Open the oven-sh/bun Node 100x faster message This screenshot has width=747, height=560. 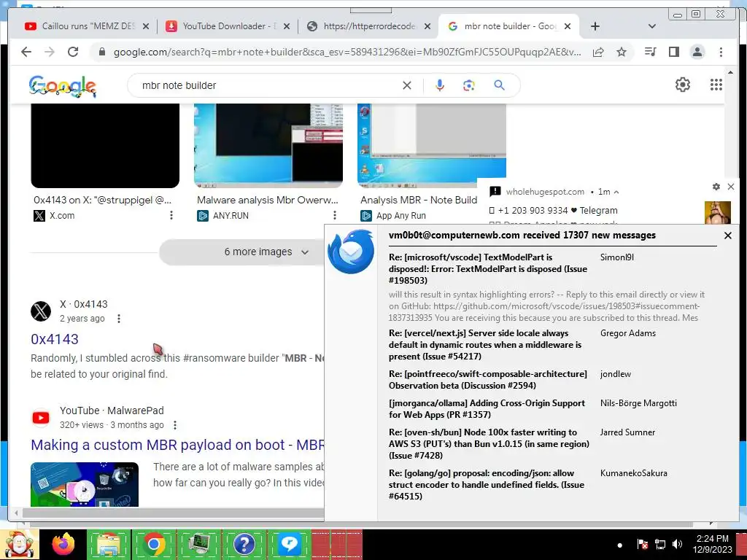click(x=489, y=444)
